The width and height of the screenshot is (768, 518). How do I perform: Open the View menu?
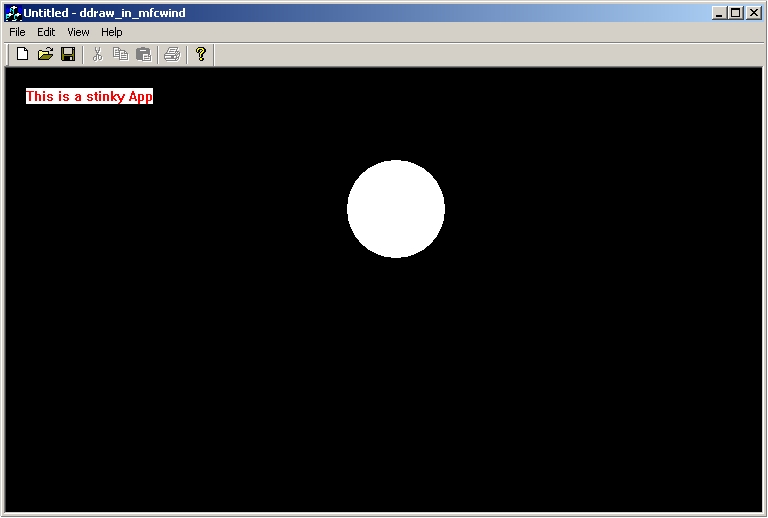click(x=78, y=32)
